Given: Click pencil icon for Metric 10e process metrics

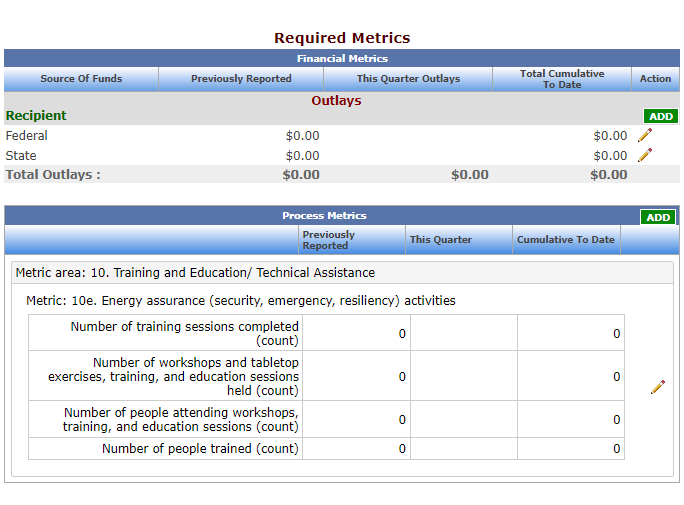Looking at the screenshot, I should coord(658,387).
